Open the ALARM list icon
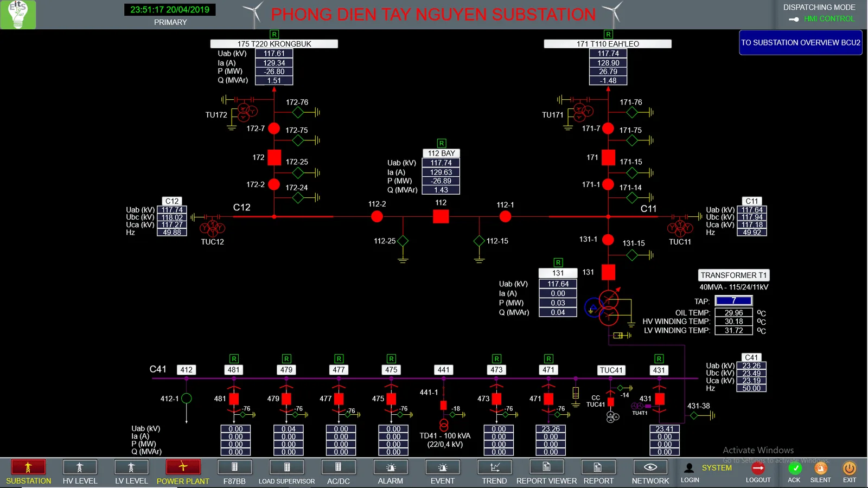868x488 pixels. point(391,467)
